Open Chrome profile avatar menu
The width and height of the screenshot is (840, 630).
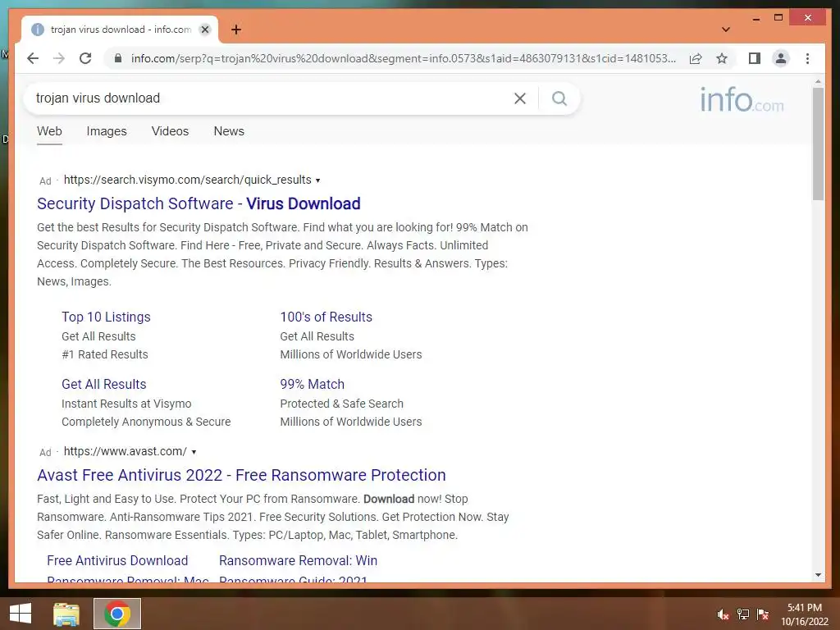tap(781, 58)
